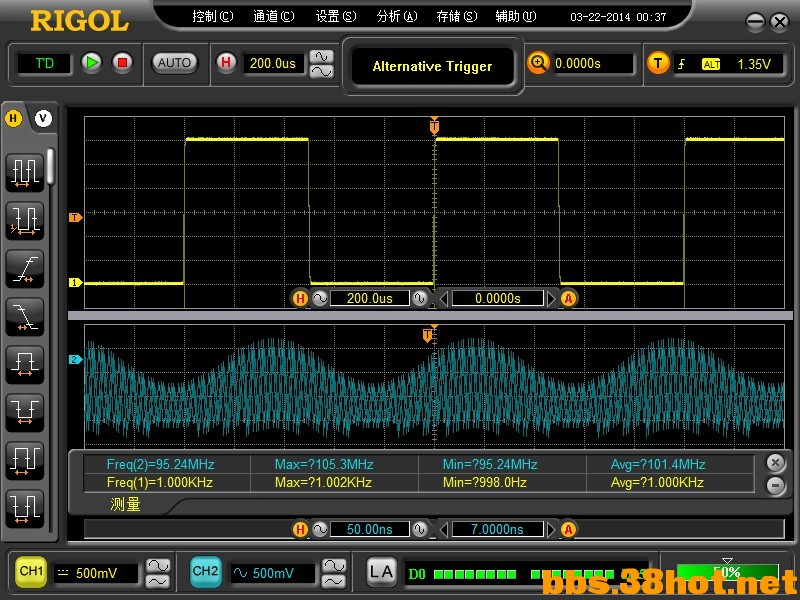Collapse the measurement panel with minus button
This screenshot has height=600, width=800.
click(776, 485)
